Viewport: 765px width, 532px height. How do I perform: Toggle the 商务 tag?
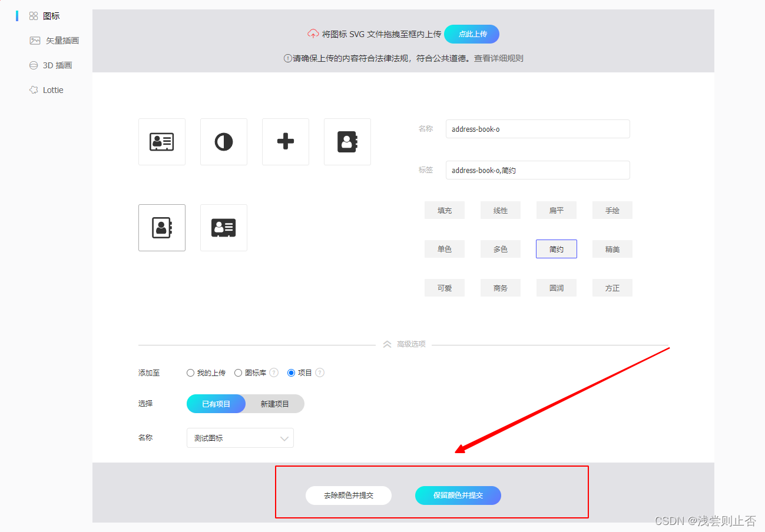coord(501,288)
